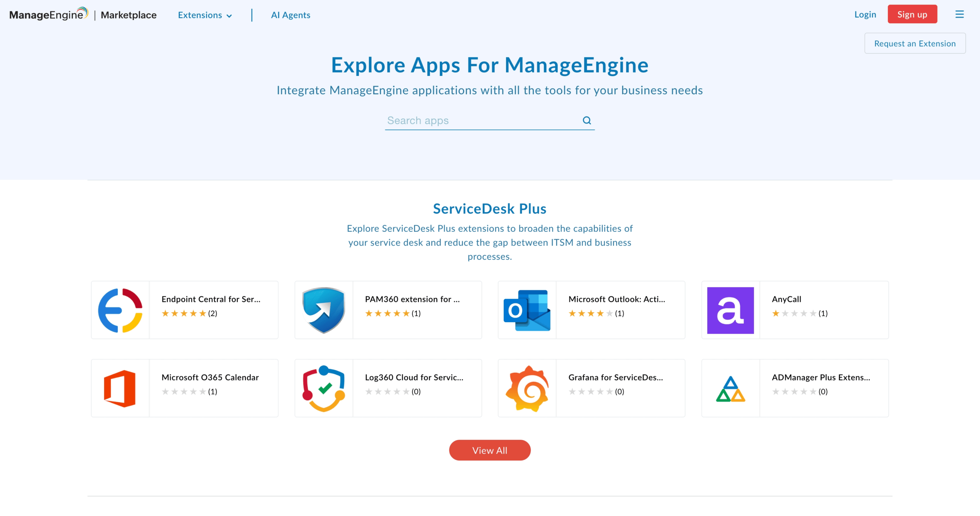Open Microsoft O365 Calendar title
The image size is (980, 516).
pos(210,377)
